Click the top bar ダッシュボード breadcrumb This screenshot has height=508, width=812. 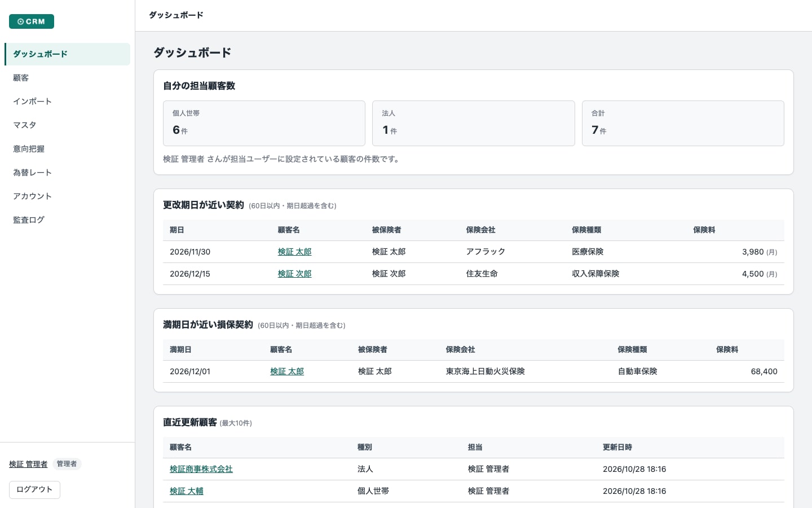coord(176,15)
